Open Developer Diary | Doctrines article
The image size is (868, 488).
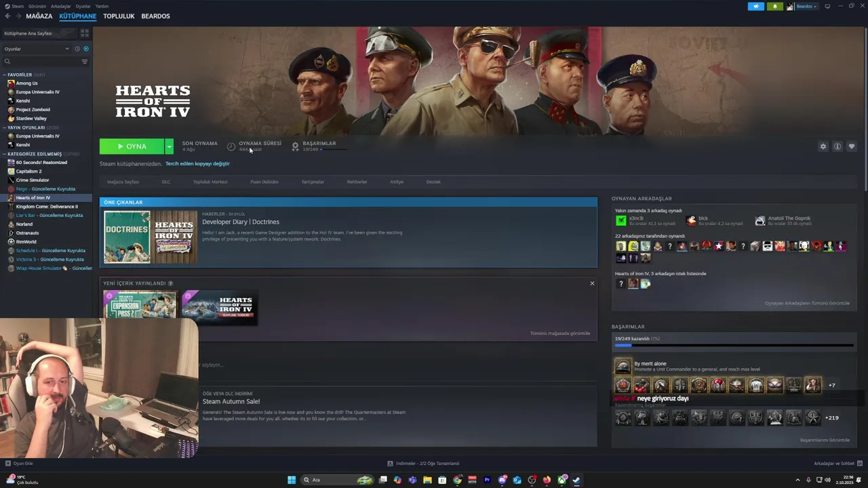tap(241, 222)
